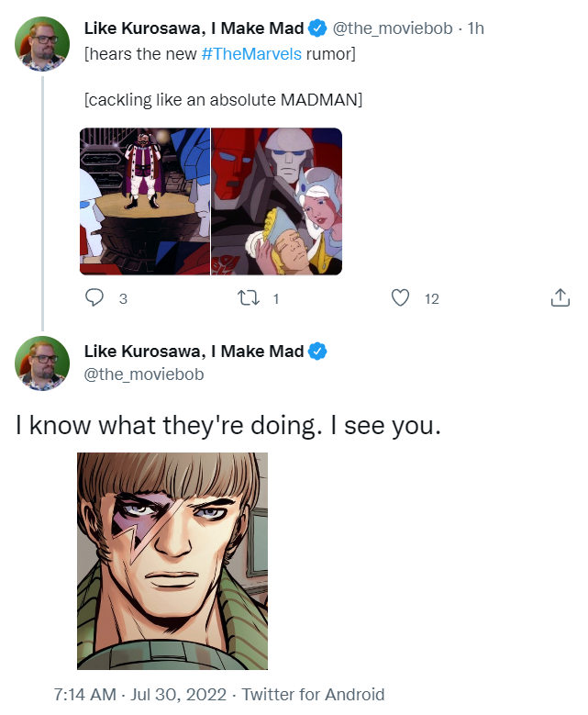588x715 pixels.
Task: Open right cartoon image in first tweet
Action: [277, 201]
